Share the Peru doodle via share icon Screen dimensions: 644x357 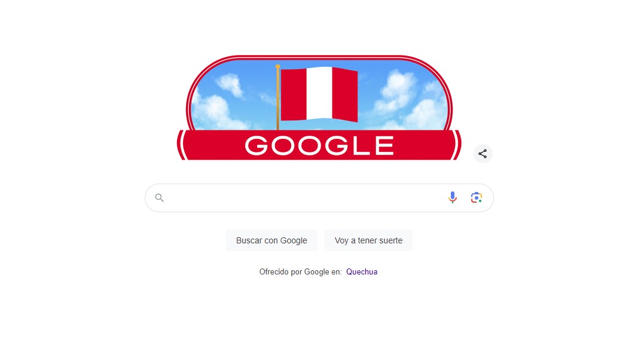point(483,154)
